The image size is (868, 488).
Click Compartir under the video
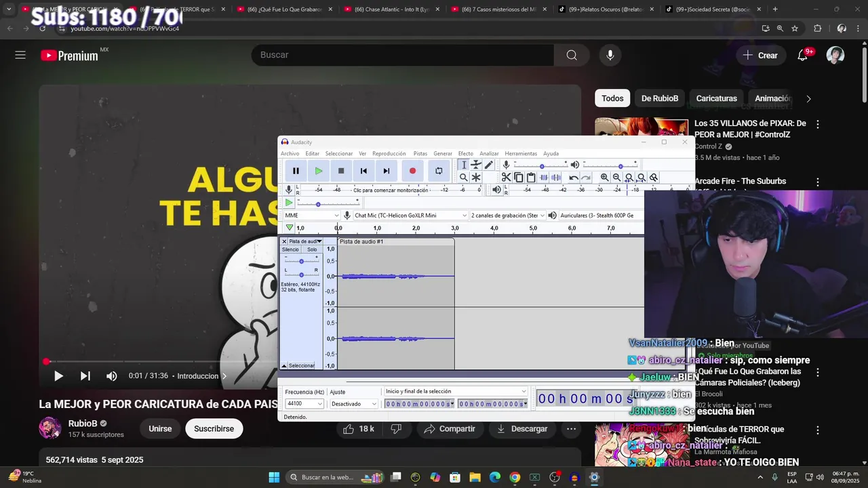coord(449,428)
